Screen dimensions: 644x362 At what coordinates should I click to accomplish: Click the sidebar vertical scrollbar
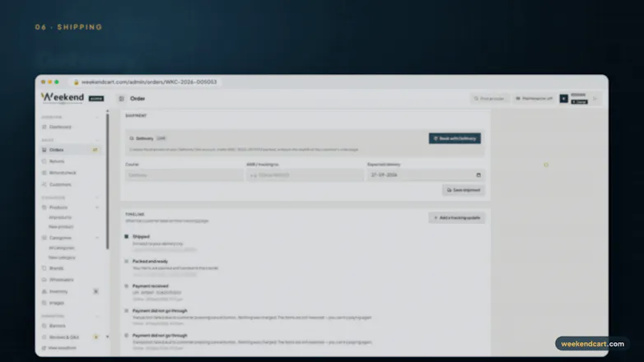tap(108, 181)
